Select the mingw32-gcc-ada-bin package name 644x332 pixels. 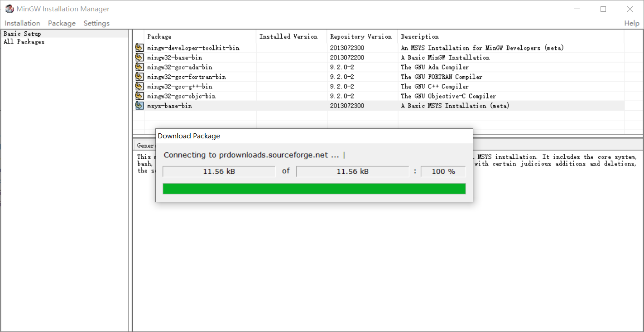180,67
